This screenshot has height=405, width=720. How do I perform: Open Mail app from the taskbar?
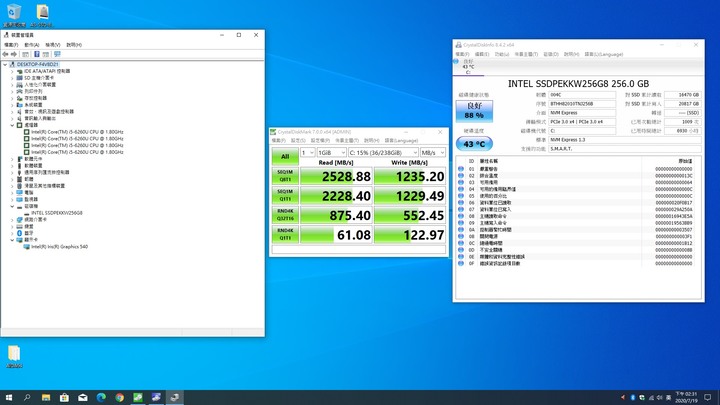[83, 397]
